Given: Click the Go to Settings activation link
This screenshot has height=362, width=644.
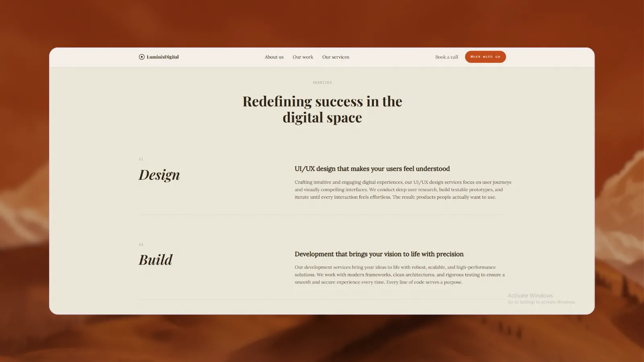Looking at the screenshot, I should pos(541,302).
